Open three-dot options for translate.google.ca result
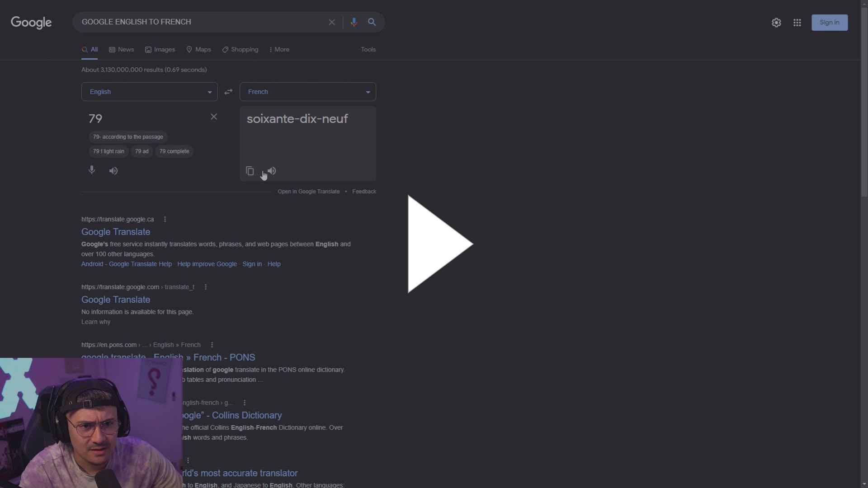This screenshot has height=488, width=868. [x=165, y=219]
